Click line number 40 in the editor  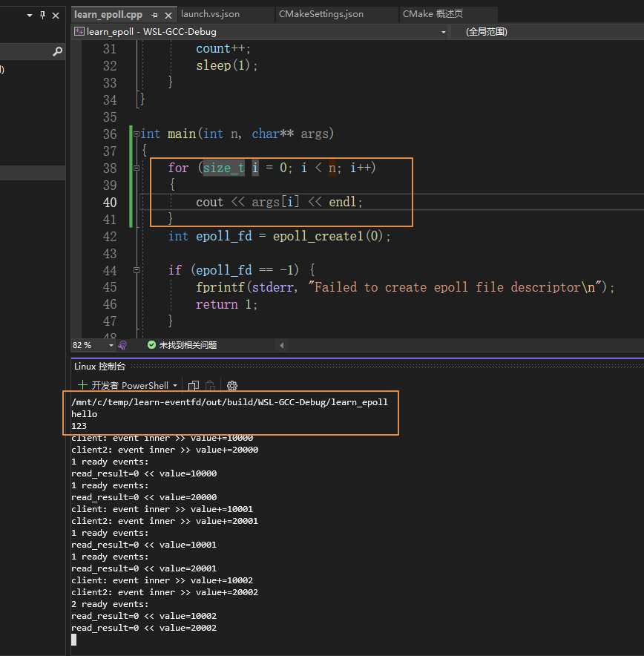click(109, 201)
